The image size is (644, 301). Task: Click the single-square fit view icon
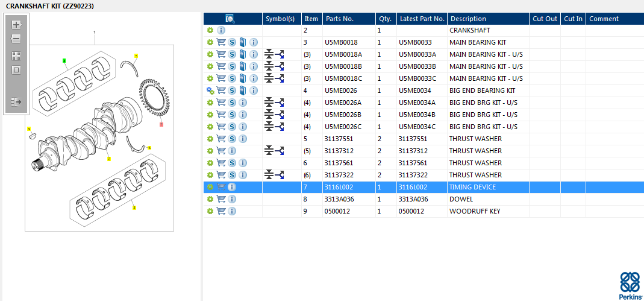[x=16, y=70]
